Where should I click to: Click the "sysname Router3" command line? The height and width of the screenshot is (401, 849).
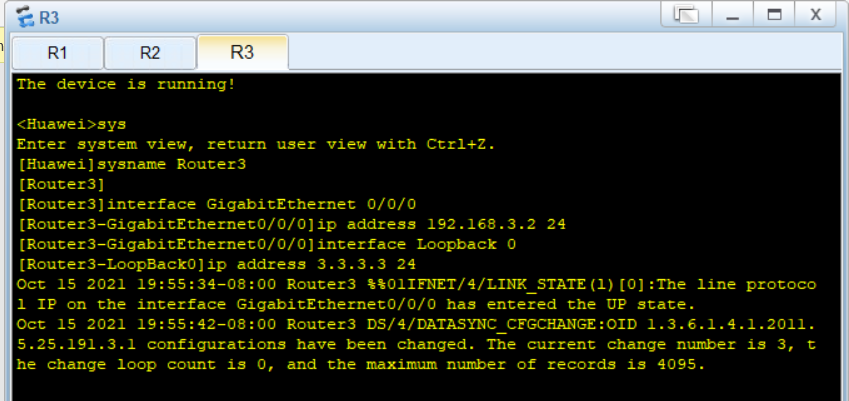[132, 165]
